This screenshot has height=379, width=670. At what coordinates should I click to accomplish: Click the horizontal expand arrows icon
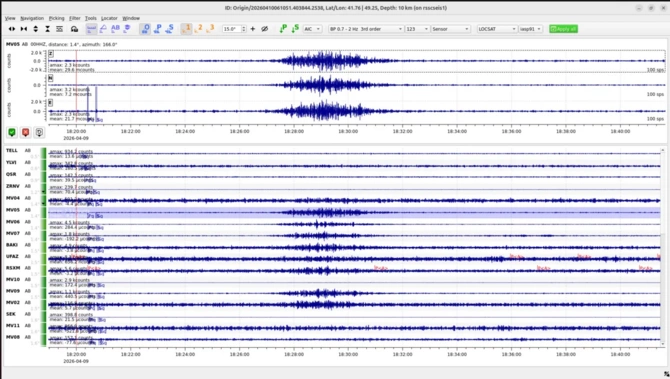[12, 29]
